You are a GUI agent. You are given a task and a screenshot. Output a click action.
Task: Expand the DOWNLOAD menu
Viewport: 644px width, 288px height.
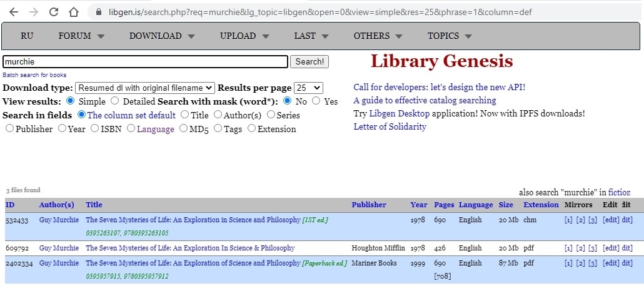click(162, 36)
